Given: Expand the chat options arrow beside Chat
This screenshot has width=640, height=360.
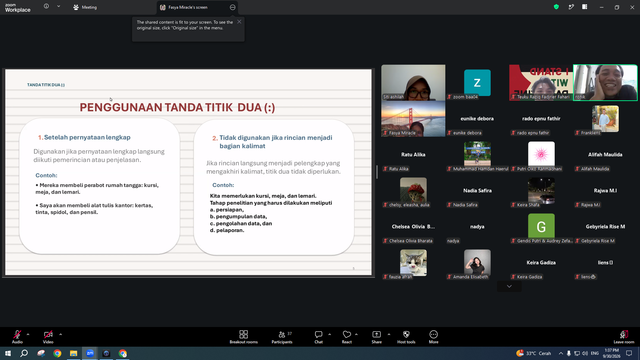Looking at the screenshot, I should (329, 334).
